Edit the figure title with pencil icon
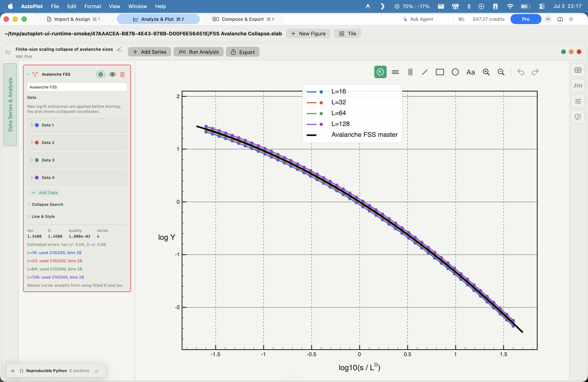 click(119, 49)
